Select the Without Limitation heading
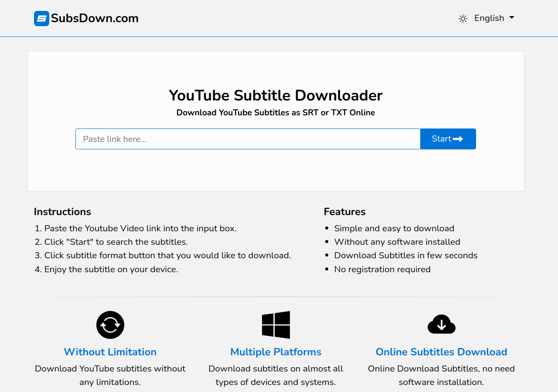 click(x=110, y=352)
